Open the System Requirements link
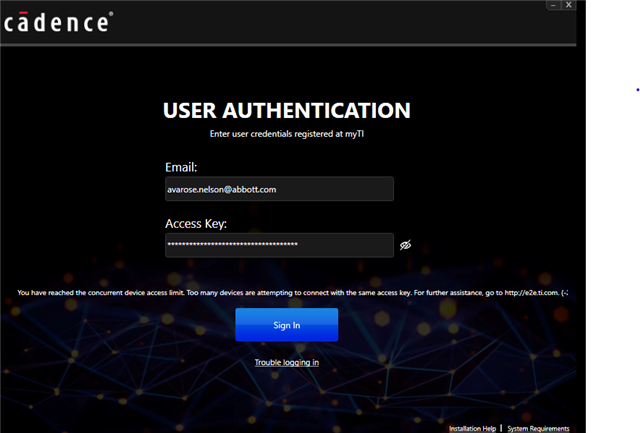640x433 pixels. [x=538, y=429]
